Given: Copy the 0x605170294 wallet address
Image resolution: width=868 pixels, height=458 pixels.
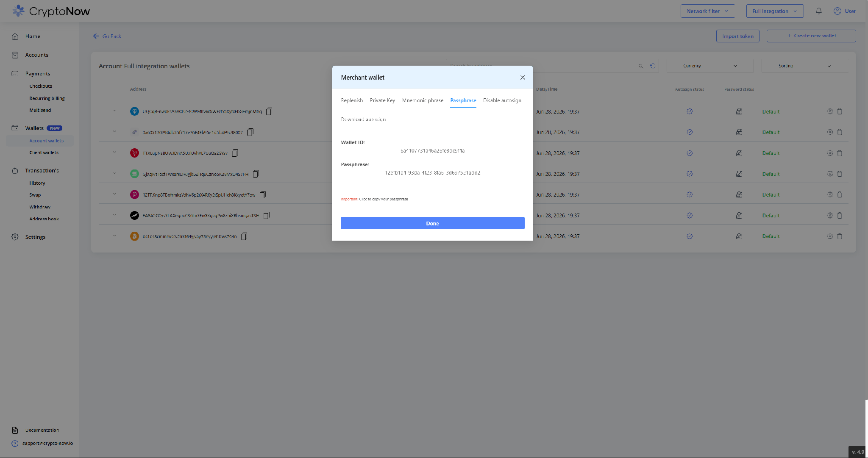Looking at the screenshot, I should click(x=250, y=132).
